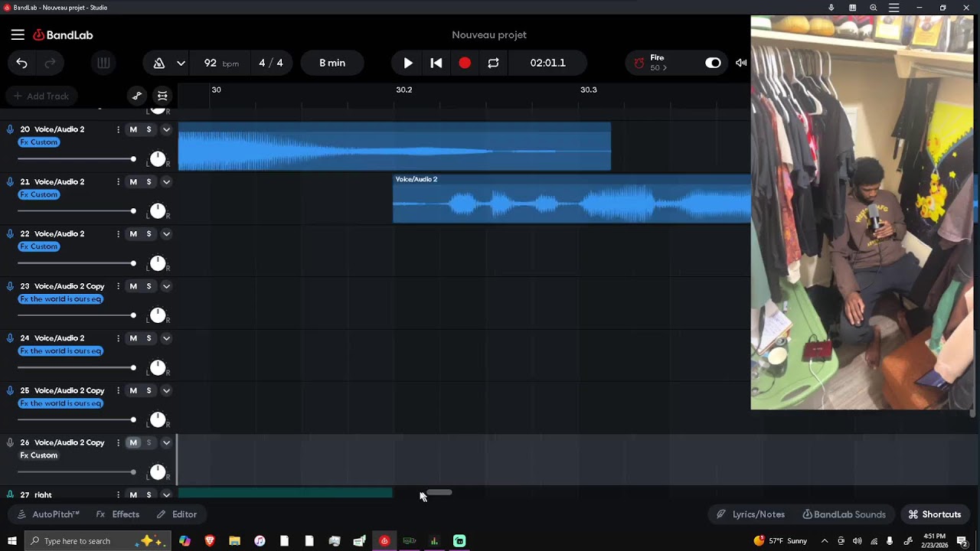This screenshot has width=980, height=551.
Task: Redo the last undone action
Action: pos(51,63)
